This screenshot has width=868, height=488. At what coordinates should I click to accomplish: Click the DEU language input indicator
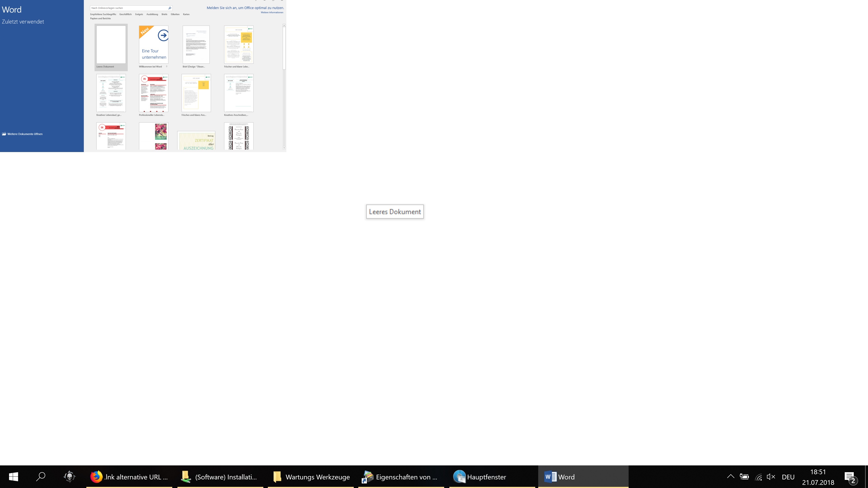788,477
